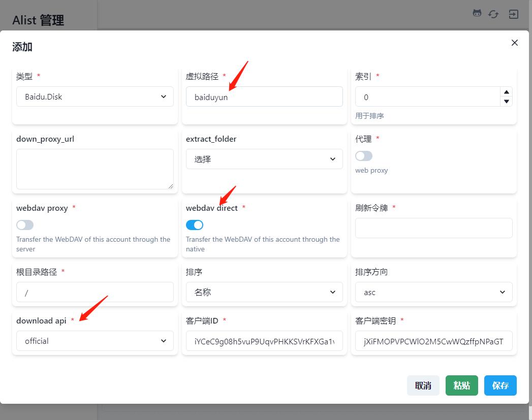This screenshot has width=532, height=420.
Task: Open the GitHub repository icon
Action: point(477,14)
